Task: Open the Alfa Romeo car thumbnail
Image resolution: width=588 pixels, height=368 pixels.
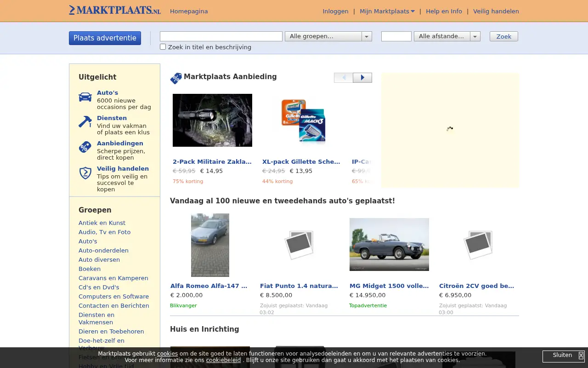Action: click(x=210, y=245)
